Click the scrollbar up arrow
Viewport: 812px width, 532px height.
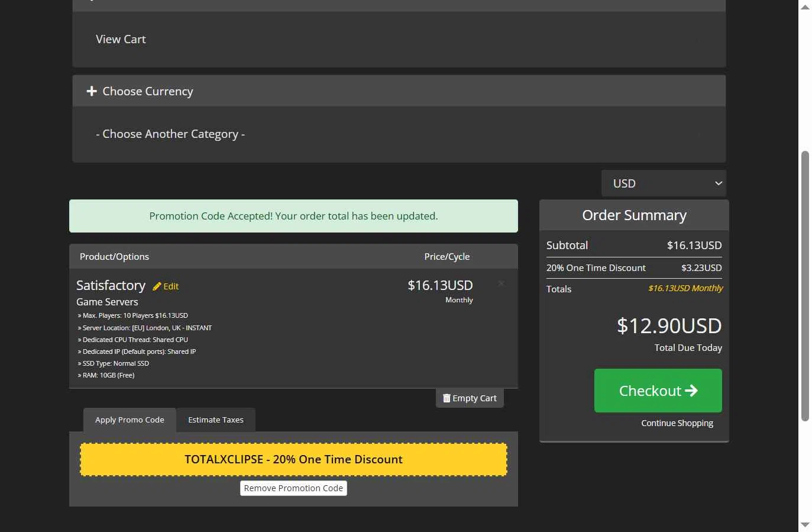[x=805, y=7]
